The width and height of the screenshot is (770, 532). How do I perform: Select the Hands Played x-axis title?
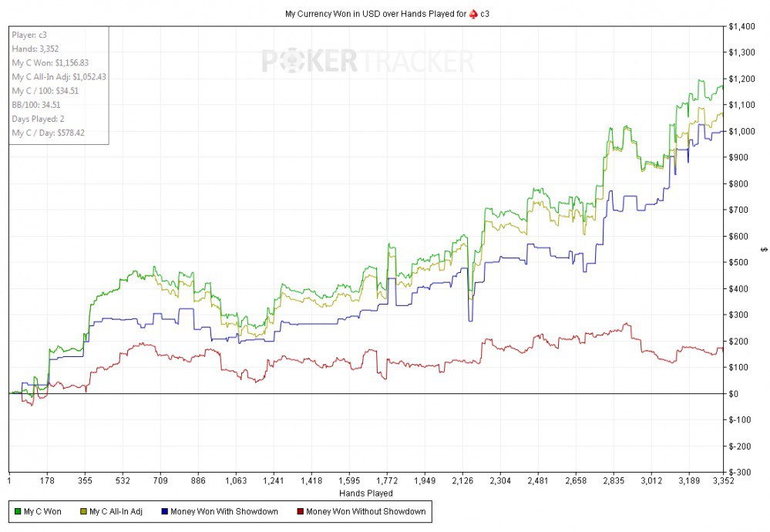click(x=365, y=493)
